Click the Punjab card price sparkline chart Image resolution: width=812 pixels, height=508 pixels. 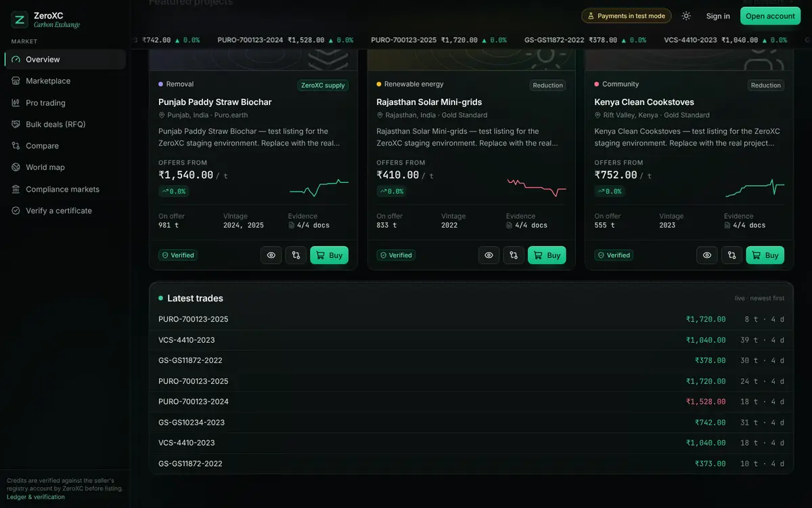319,188
